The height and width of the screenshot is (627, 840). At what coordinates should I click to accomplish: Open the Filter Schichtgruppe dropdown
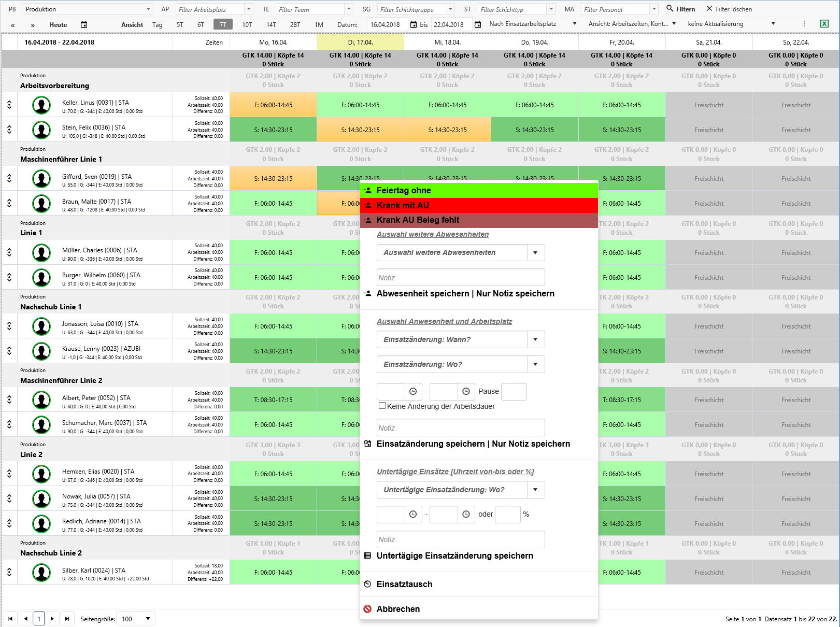pos(450,9)
